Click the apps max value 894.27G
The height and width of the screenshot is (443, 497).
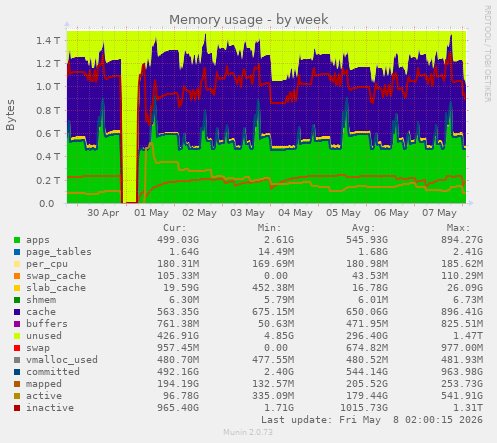(462, 240)
